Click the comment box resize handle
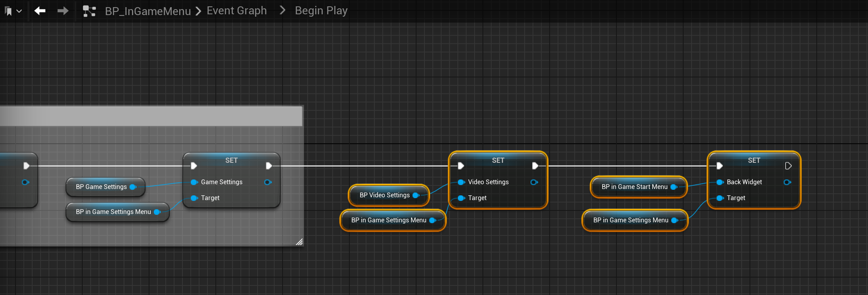Screen dimensions: 868x295 (x=299, y=242)
